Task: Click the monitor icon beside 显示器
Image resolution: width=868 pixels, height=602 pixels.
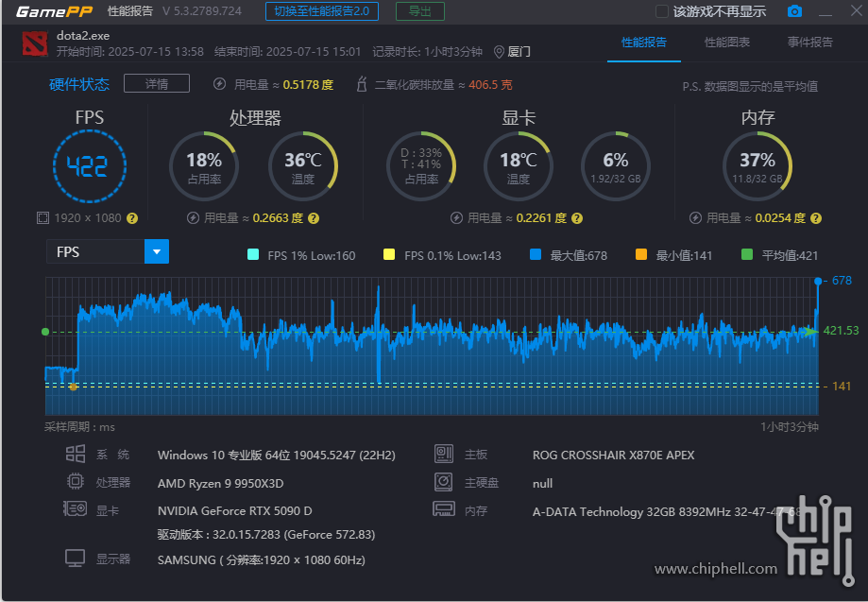Action: pos(76,559)
